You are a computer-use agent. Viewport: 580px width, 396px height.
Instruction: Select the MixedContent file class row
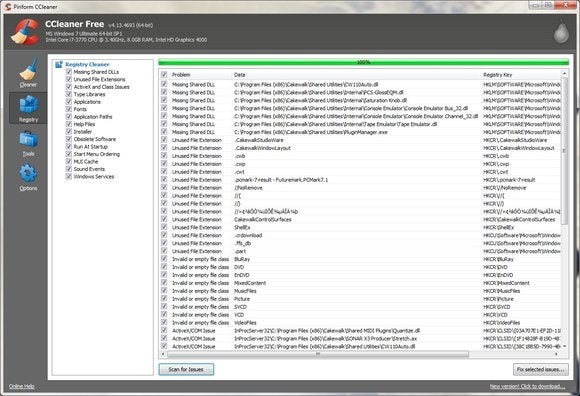click(360, 283)
